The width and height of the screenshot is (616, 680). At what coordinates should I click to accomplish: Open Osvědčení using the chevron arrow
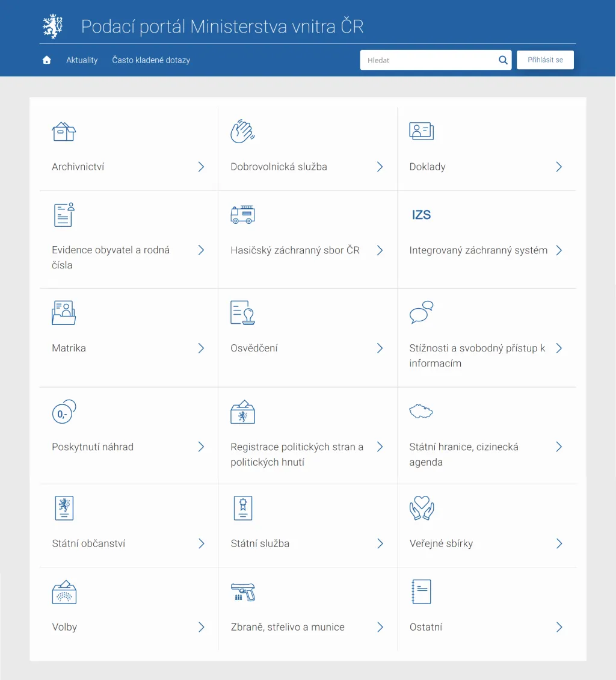380,348
